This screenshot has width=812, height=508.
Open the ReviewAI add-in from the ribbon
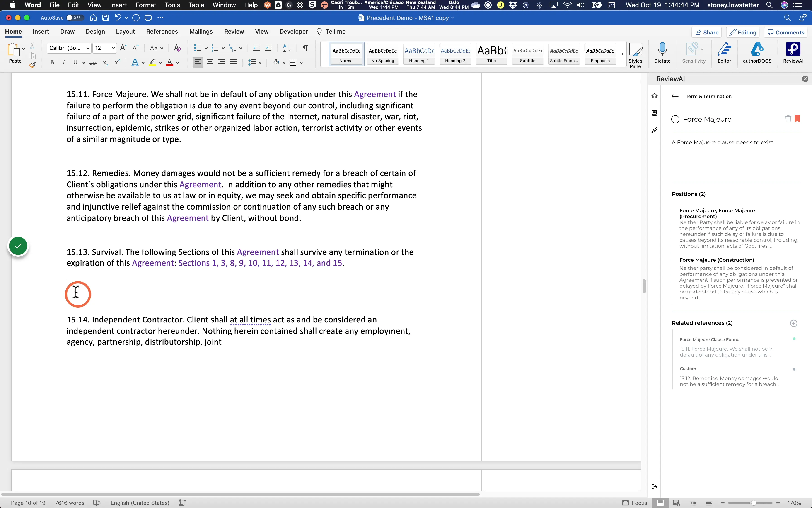point(793,53)
